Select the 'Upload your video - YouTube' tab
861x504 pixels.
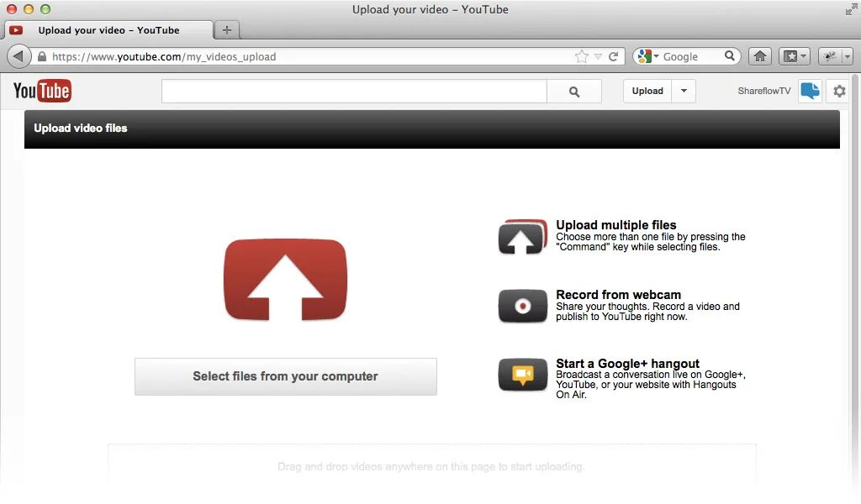tap(108, 30)
